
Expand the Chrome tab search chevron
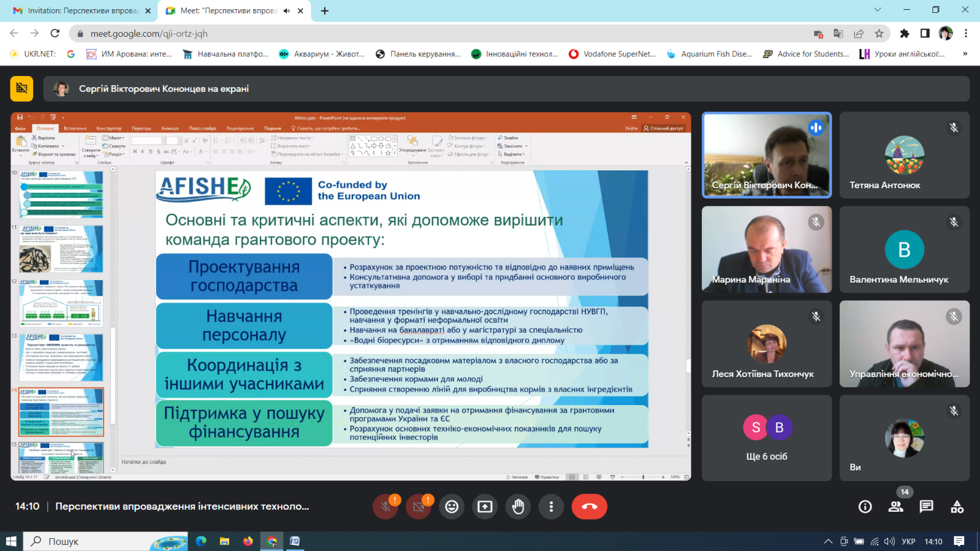point(877,10)
